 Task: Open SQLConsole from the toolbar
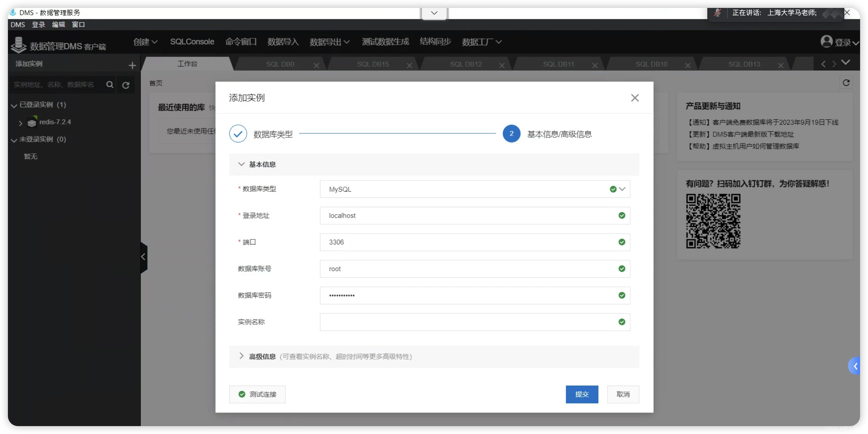point(192,42)
